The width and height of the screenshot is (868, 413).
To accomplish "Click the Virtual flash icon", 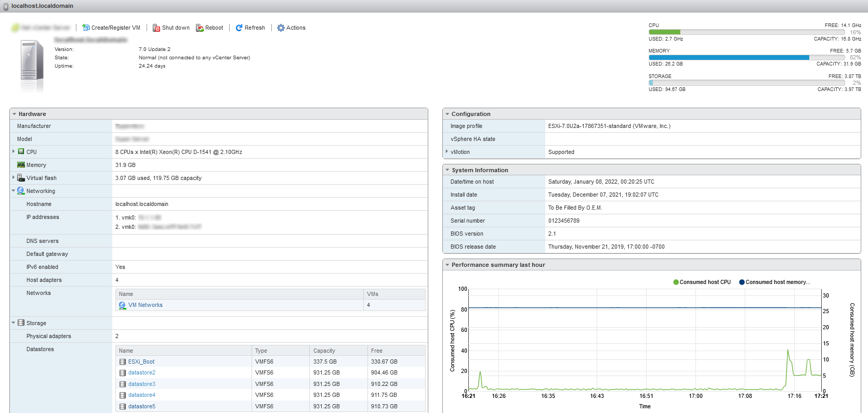I will [x=21, y=178].
